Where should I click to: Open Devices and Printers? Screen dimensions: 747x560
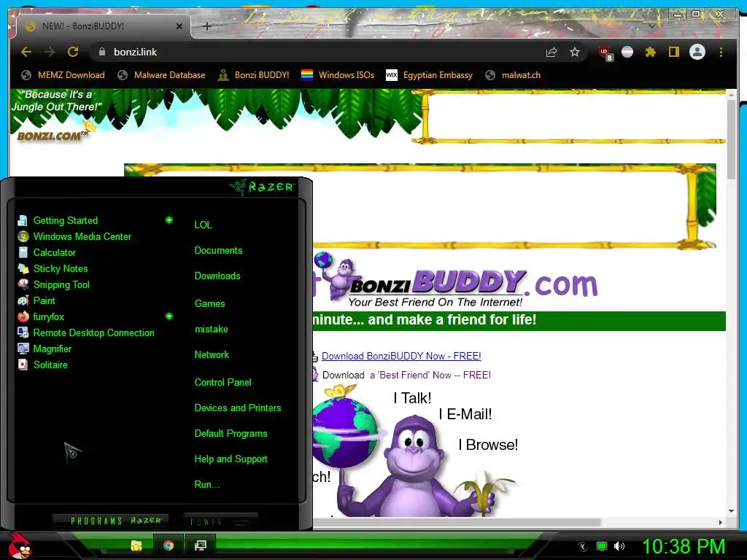pyautogui.click(x=238, y=408)
